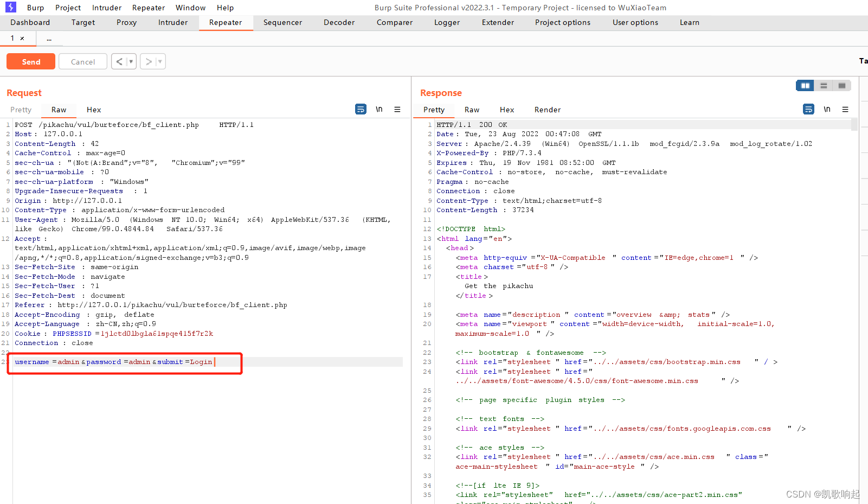Click the POST request line
Screen dimensions: 868x504
134,125
